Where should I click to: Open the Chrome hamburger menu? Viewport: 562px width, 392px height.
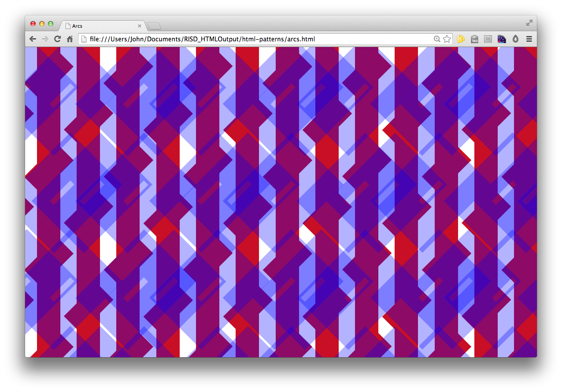529,39
